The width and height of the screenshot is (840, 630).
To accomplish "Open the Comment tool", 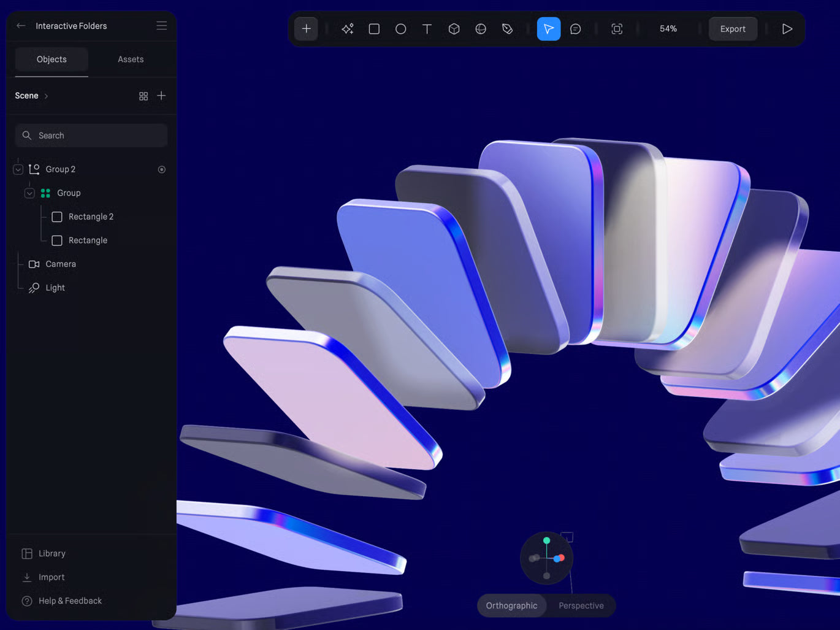I will coord(575,29).
